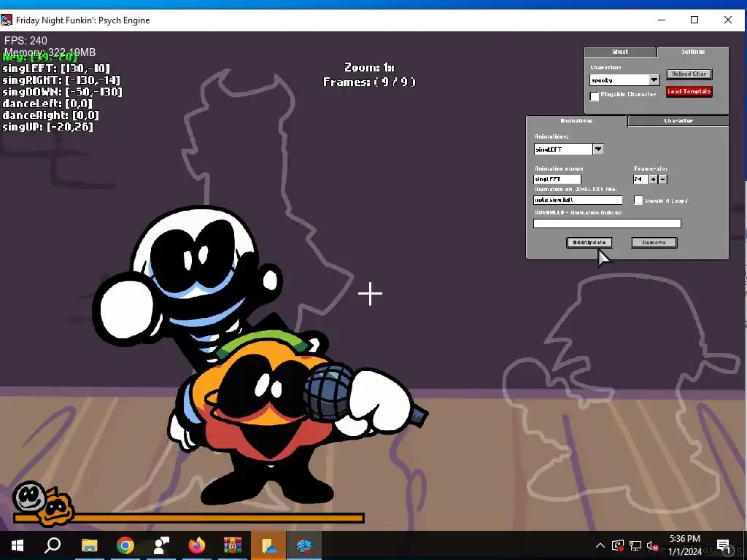
Task: Launch Google Chrome from taskbar
Action: point(125,545)
